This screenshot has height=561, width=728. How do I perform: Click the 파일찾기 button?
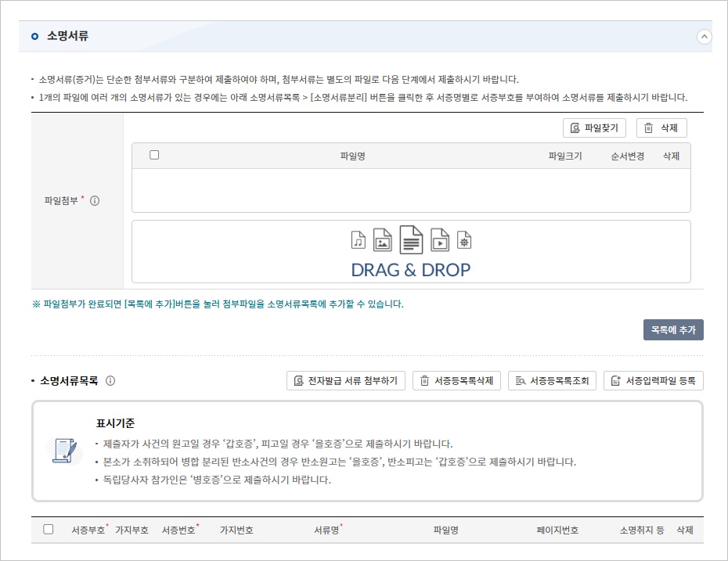594,128
